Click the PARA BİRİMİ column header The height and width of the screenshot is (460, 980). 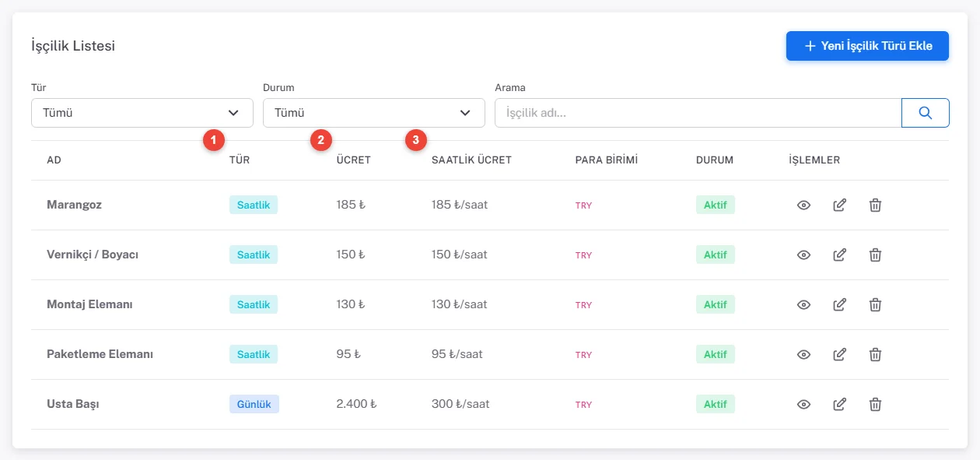607,160
